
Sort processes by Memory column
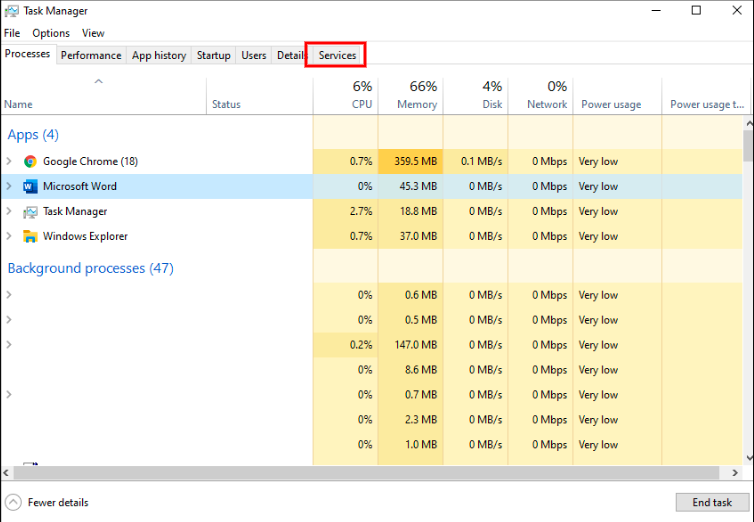coord(411,95)
